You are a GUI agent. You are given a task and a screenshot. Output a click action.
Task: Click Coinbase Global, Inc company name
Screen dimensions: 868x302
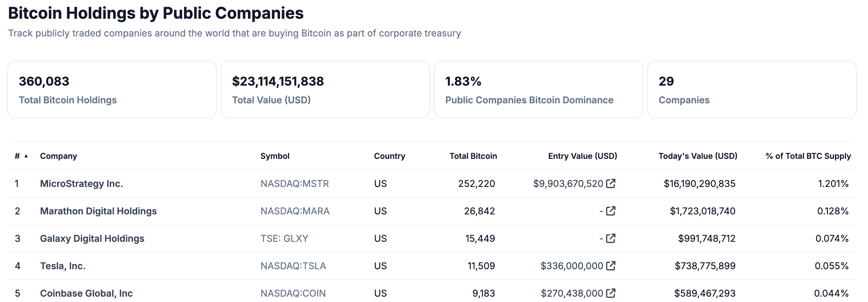[86, 292]
